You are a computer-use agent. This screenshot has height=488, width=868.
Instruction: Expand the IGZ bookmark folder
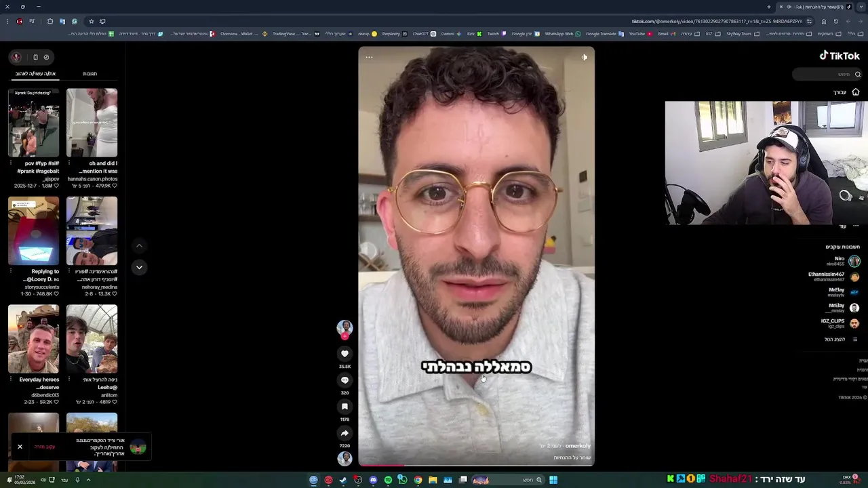713,34
